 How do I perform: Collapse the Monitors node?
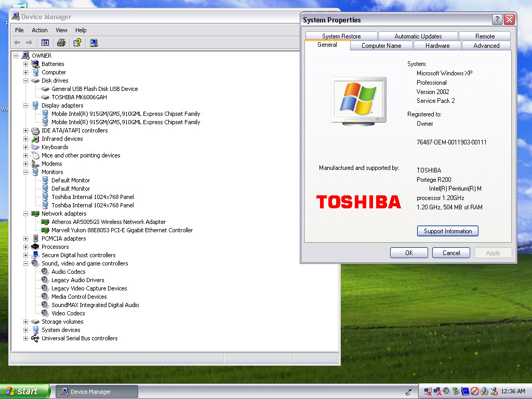[x=25, y=172]
